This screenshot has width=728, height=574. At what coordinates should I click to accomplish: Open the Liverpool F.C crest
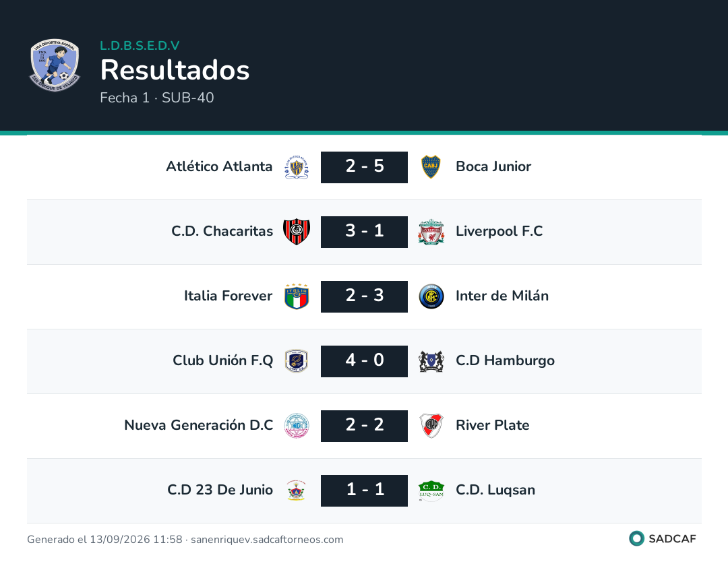[431, 232]
